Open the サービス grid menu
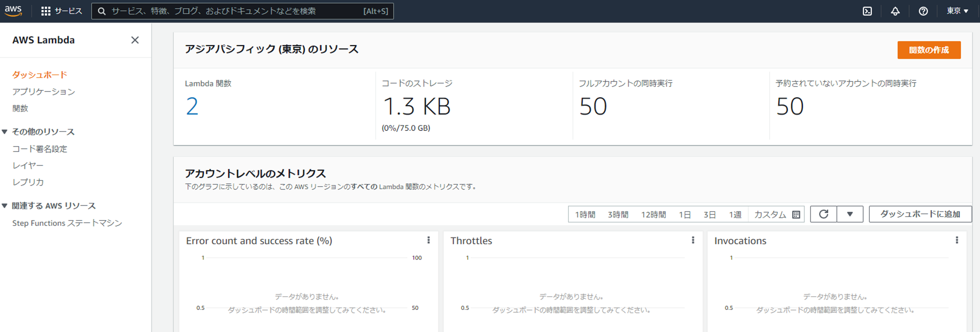Screen dimensions: 980x332 coord(61,11)
